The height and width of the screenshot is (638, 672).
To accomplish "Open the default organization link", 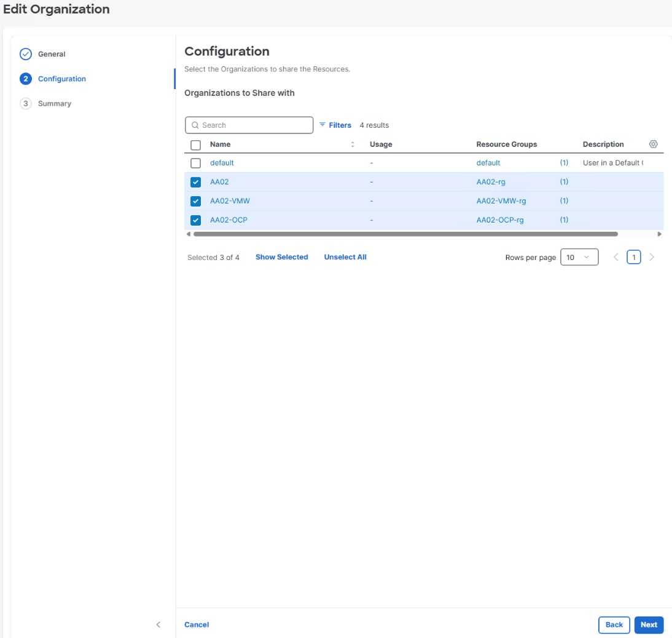I will pyautogui.click(x=222, y=163).
